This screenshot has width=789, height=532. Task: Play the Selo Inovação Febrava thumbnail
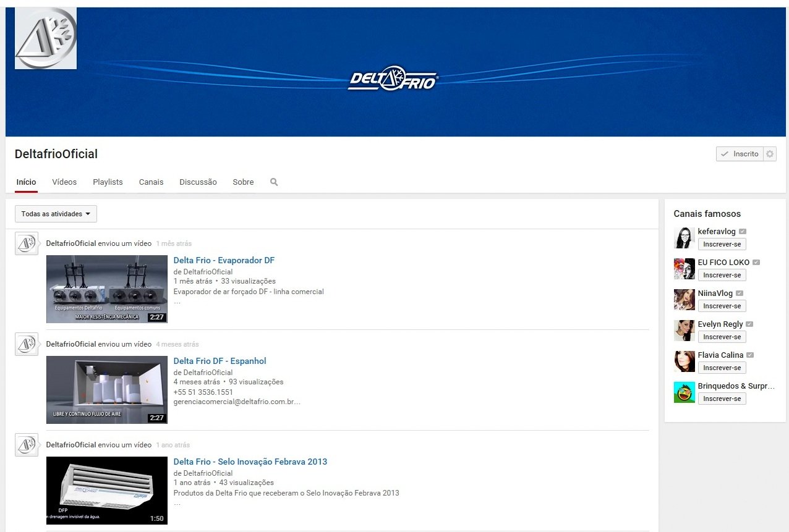tap(107, 491)
